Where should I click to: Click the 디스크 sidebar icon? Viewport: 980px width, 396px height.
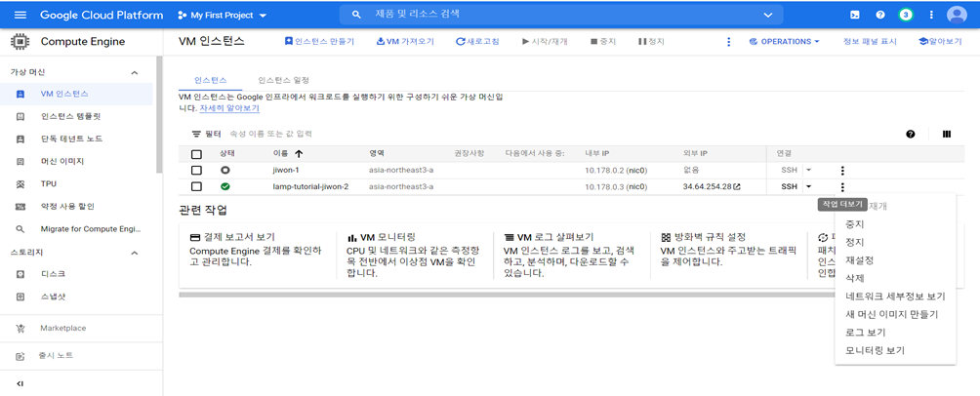tap(20, 274)
